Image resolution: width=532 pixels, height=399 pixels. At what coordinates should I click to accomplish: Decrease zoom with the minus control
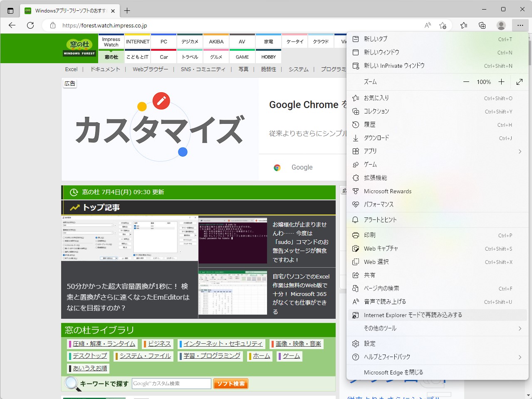(x=466, y=82)
